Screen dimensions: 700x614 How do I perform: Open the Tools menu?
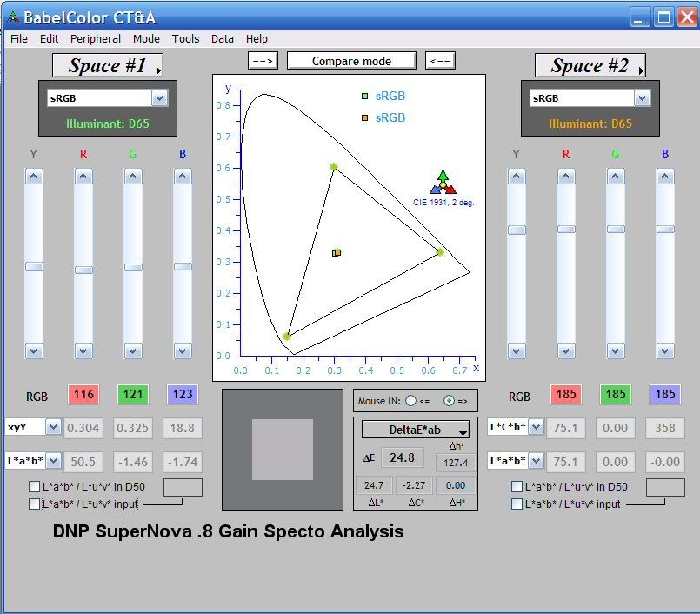pos(186,39)
